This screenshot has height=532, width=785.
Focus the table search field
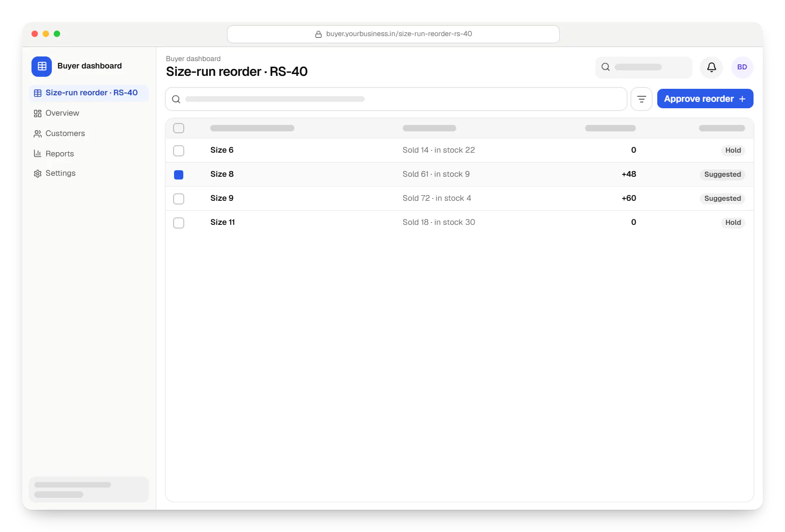396,99
